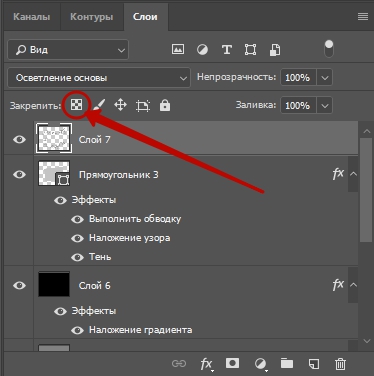This screenshot has height=376, width=374.
Task: Filter layers by pixel layers icon
Action: (x=178, y=50)
